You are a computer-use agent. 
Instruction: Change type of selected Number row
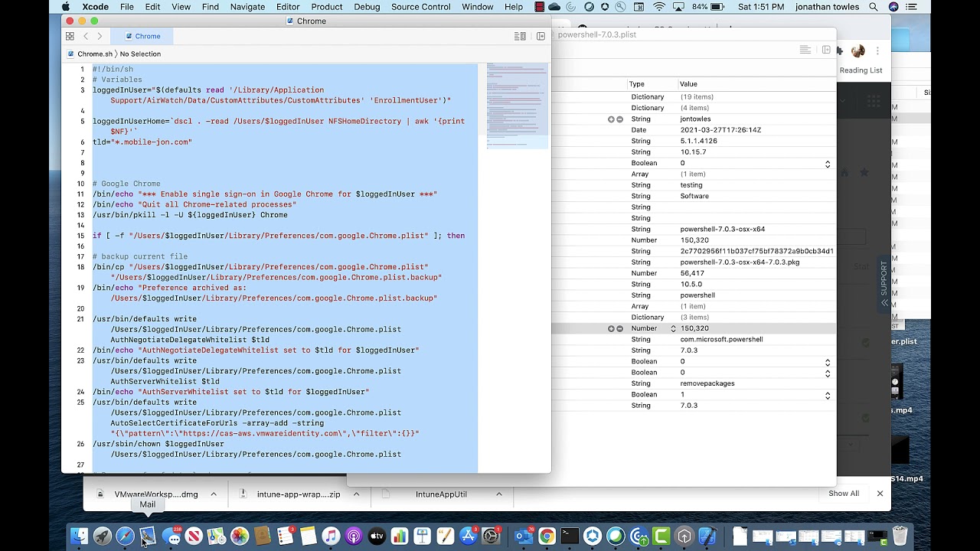[x=673, y=328]
